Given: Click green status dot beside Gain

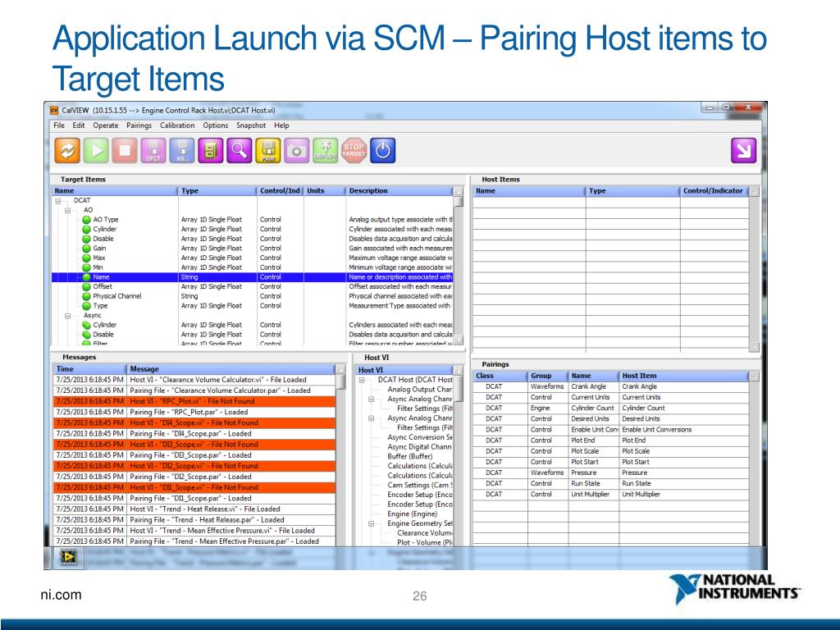Looking at the screenshot, I should (86, 249).
